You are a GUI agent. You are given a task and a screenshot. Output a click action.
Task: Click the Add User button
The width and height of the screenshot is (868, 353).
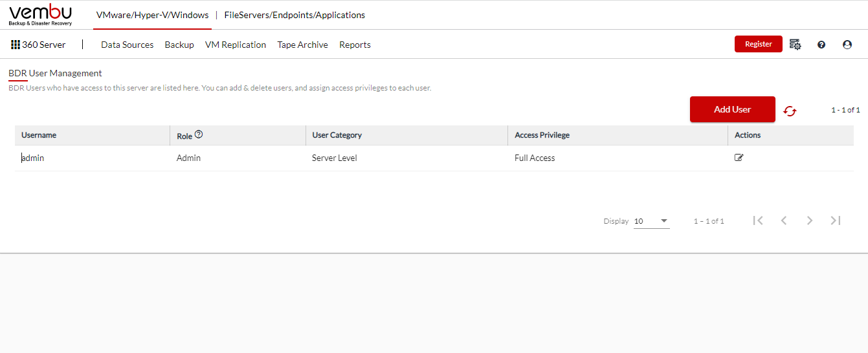pos(733,109)
